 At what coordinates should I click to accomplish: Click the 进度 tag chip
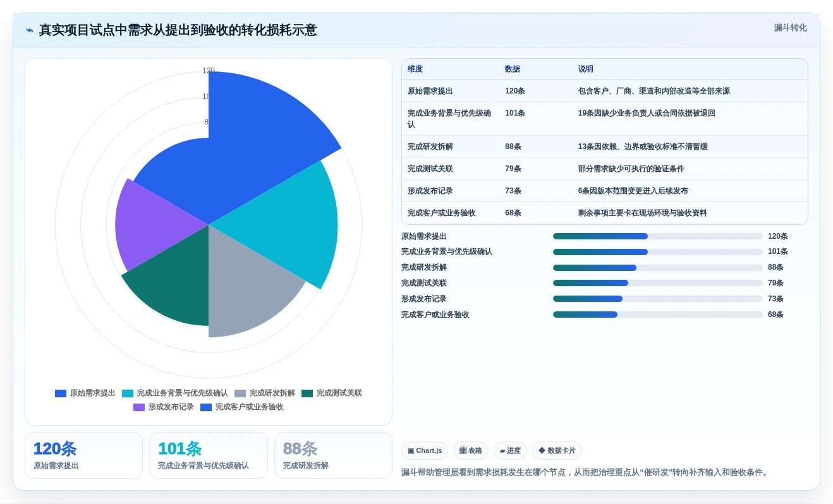point(510,450)
